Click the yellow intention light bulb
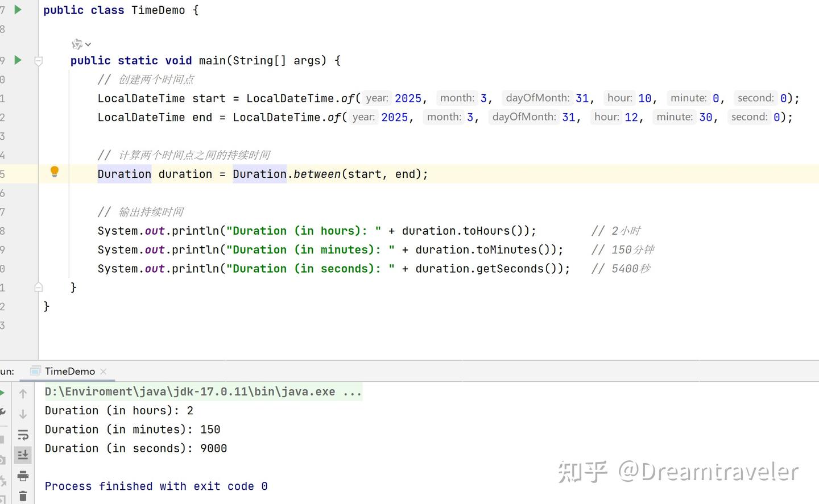This screenshot has height=504, width=819. [55, 172]
